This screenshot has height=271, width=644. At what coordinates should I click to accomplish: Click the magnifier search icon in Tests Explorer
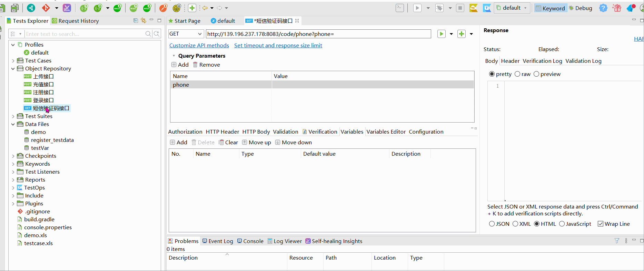[x=148, y=34]
